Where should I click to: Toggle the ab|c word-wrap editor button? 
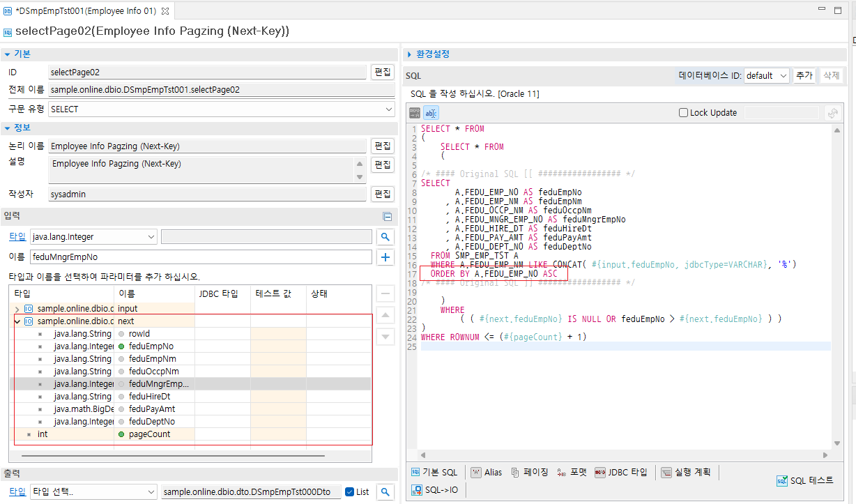(431, 113)
